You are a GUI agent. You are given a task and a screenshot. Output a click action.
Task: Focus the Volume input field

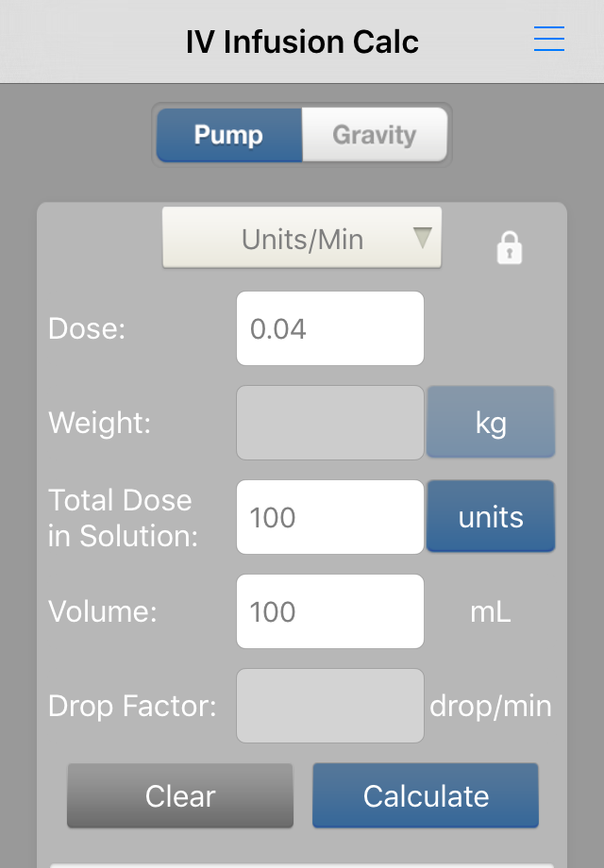(330, 611)
